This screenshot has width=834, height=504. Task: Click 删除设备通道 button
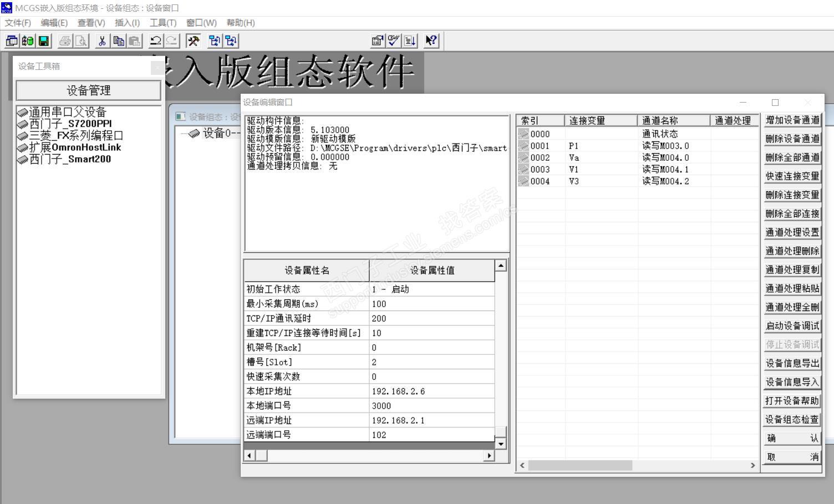point(792,139)
